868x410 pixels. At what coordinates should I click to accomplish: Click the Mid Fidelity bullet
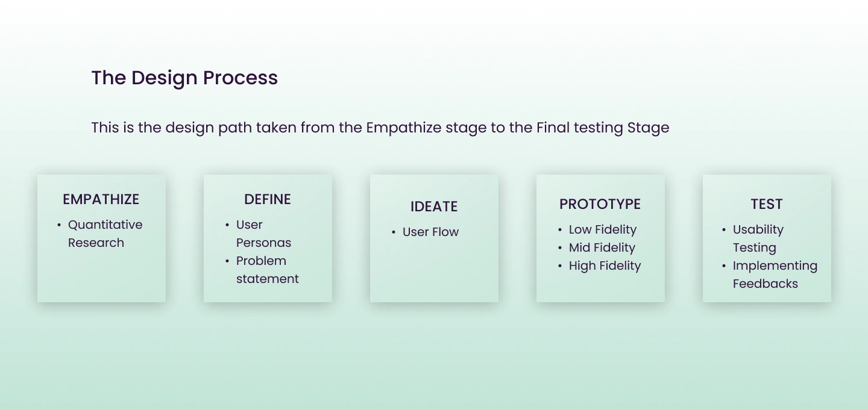point(602,247)
